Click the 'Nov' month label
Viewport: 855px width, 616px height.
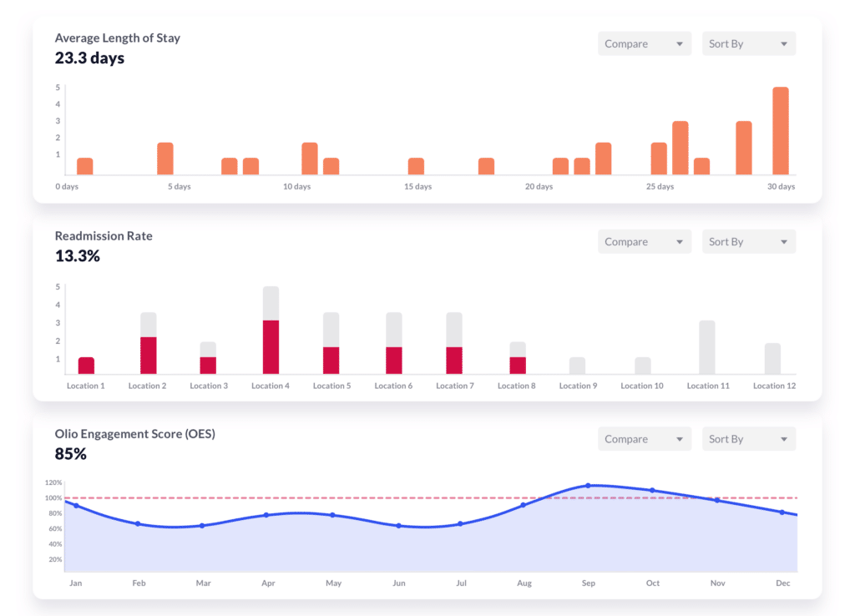tap(717, 583)
